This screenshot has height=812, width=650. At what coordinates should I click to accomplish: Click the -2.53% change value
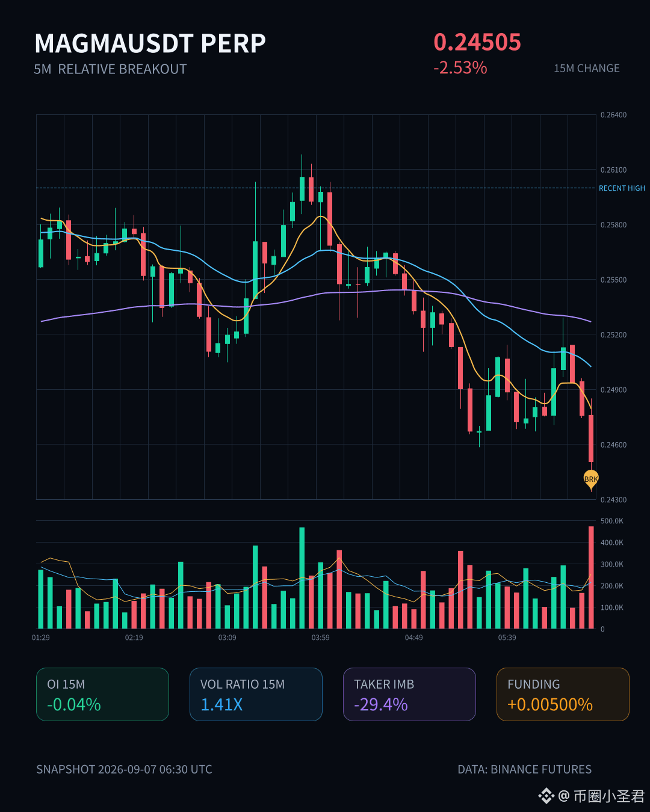point(460,68)
